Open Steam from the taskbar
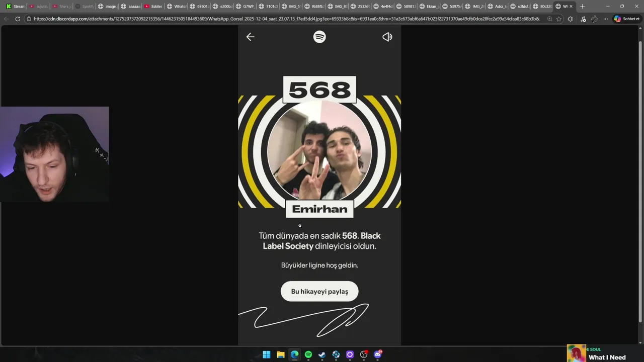This screenshot has width=644, height=362. point(322,354)
